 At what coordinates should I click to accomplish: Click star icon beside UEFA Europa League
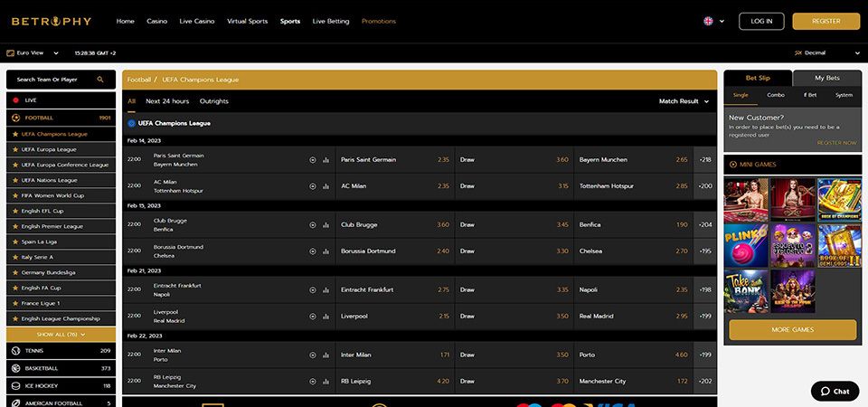[x=15, y=149]
